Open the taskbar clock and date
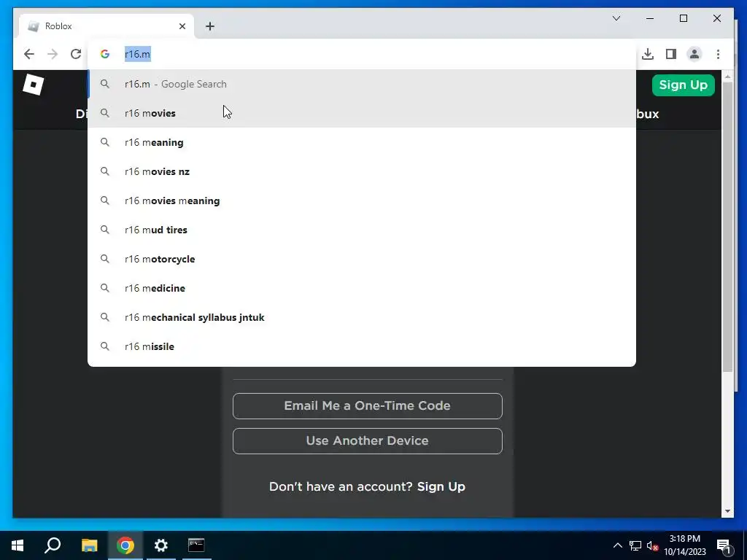747x560 pixels. click(685, 545)
